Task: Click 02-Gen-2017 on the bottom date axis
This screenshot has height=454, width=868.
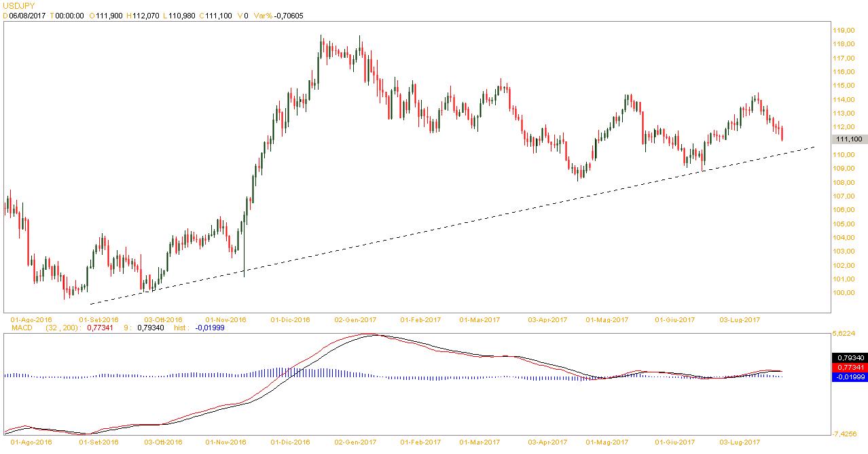Action: coord(356,442)
